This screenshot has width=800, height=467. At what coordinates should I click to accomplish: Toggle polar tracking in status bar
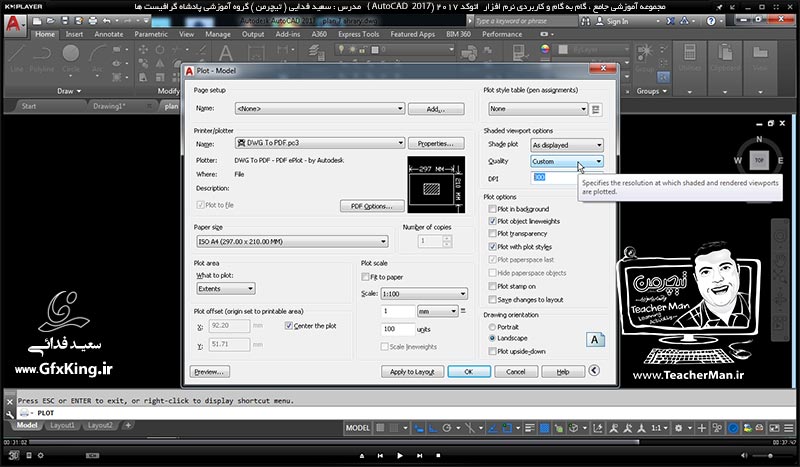tap(447, 428)
